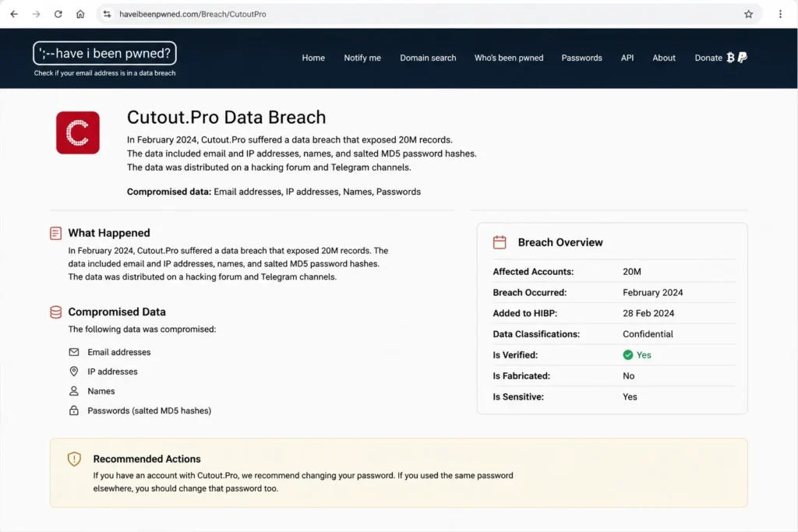Click the Bitcoin donate icon
This screenshot has width=798, height=532.
pyautogui.click(x=731, y=58)
